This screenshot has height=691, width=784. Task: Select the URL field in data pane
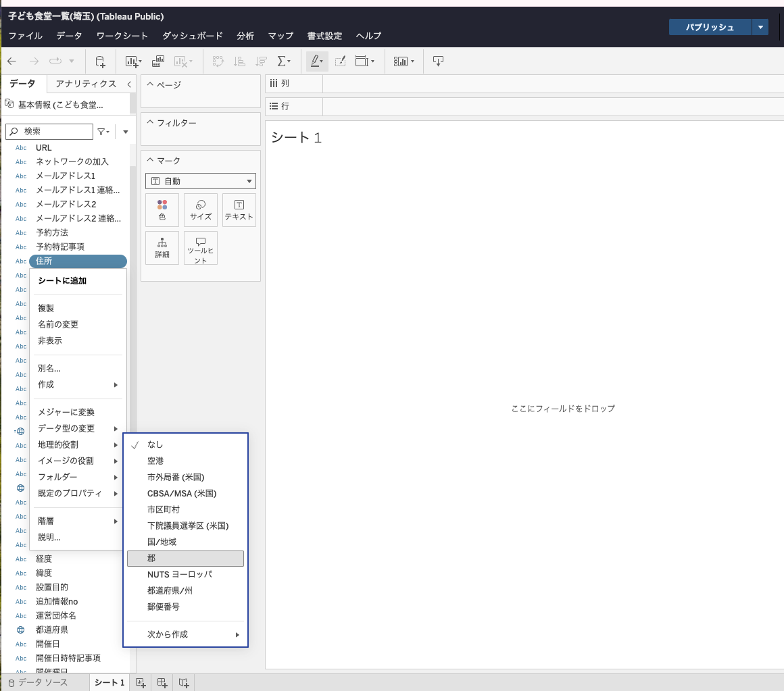click(43, 148)
